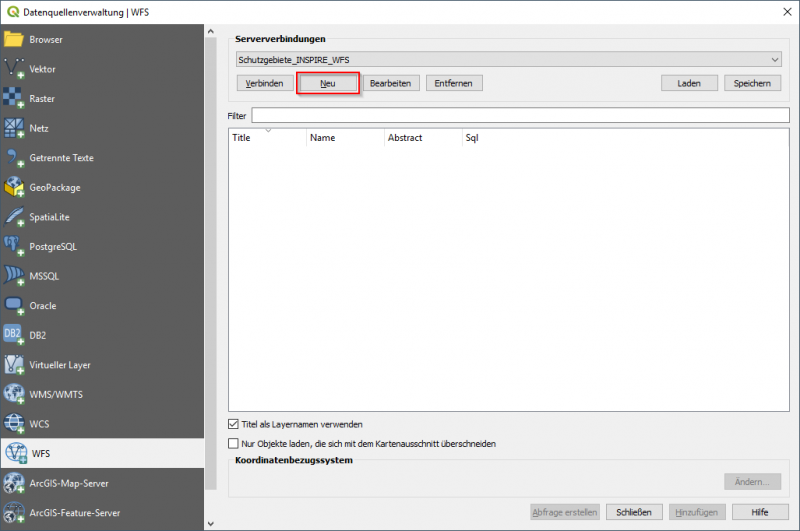Click the Ändern coordinate system button

[753, 482]
